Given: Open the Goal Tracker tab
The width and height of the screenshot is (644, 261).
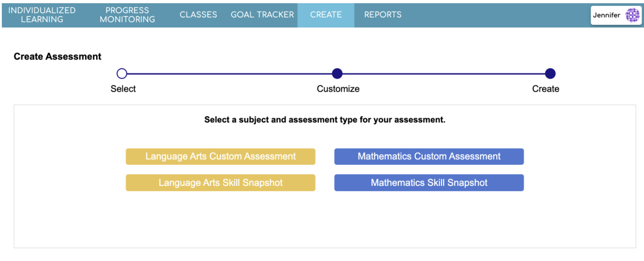Looking at the screenshot, I should coord(262,15).
